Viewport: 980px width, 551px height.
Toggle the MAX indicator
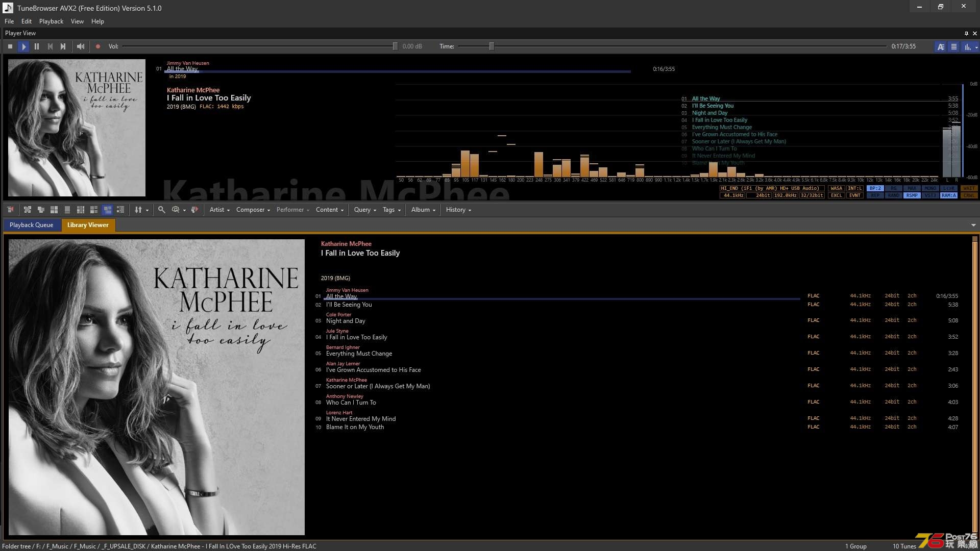[912, 188]
